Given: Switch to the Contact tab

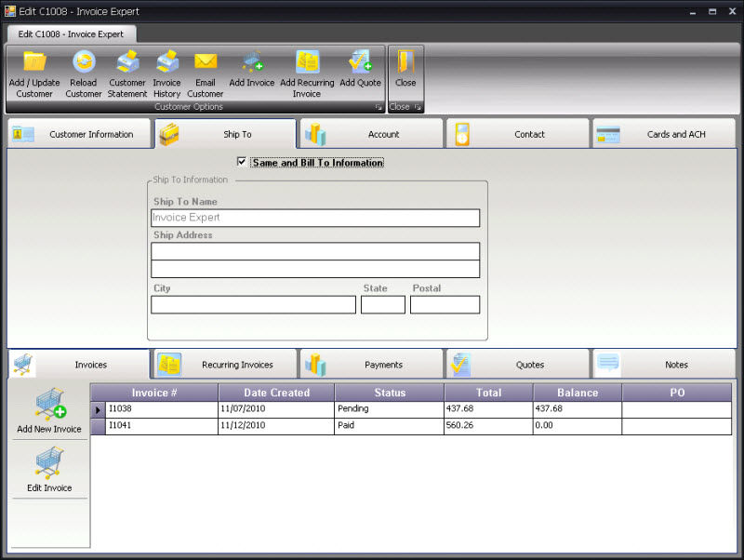Looking at the screenshot, I should 518,134.
